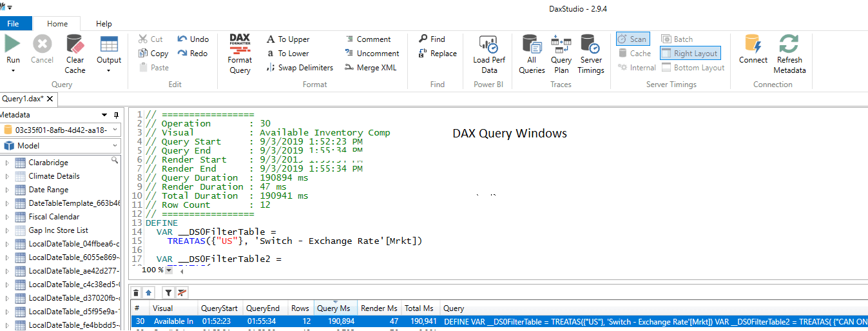
Task: Sort by the Render Ms column
Action: tap(378, 308)
